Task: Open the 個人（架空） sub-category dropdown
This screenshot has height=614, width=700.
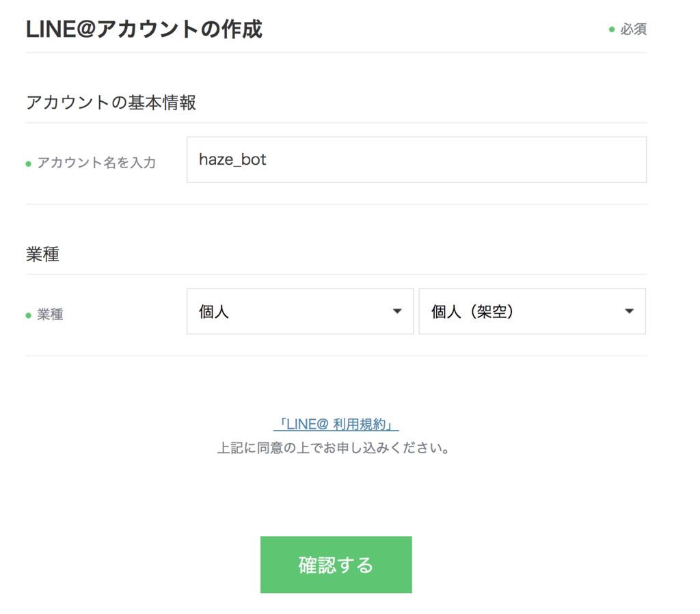Action: (x=532, y=311)
